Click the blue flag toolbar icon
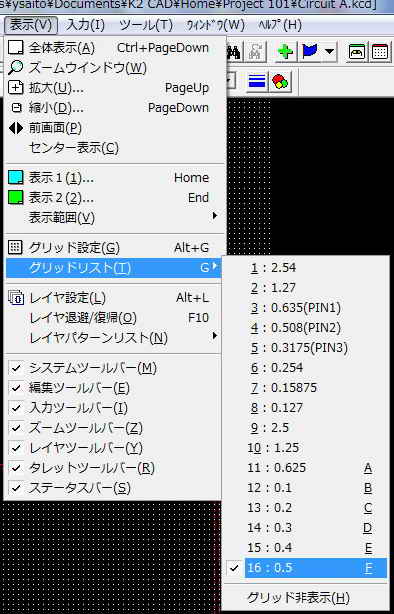Screen dimensions: 394x614 pyautogui.click(x=310, y=52)
